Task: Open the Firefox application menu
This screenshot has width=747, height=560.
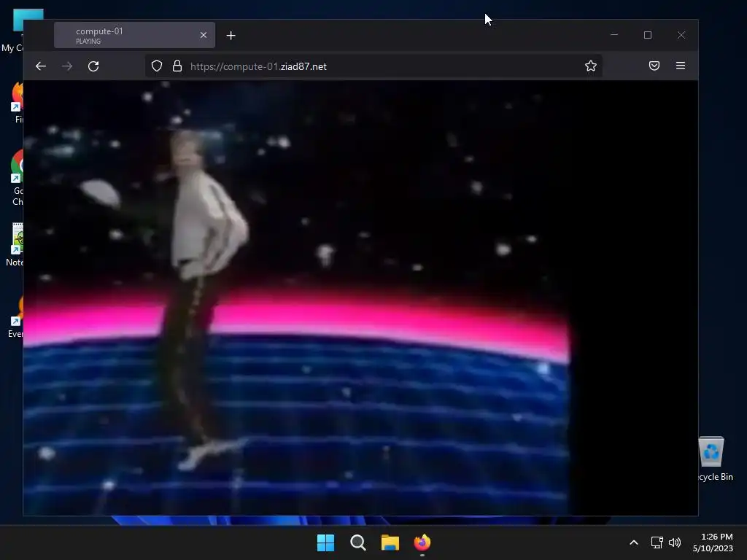Action: [681, 66]
